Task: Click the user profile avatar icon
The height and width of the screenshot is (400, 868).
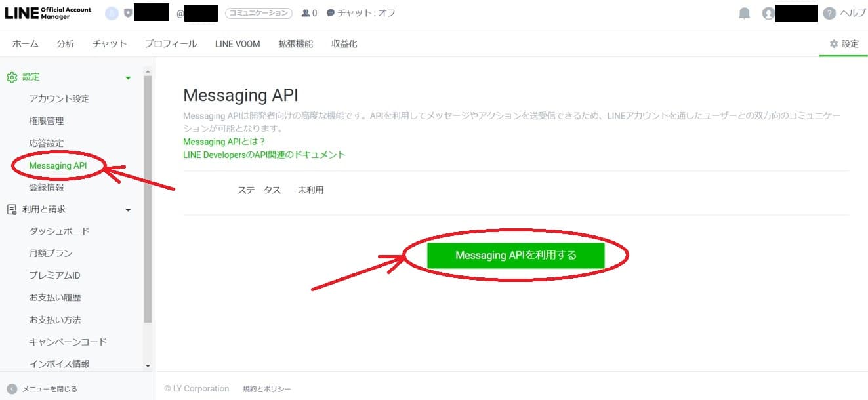Action: [768, 13]
